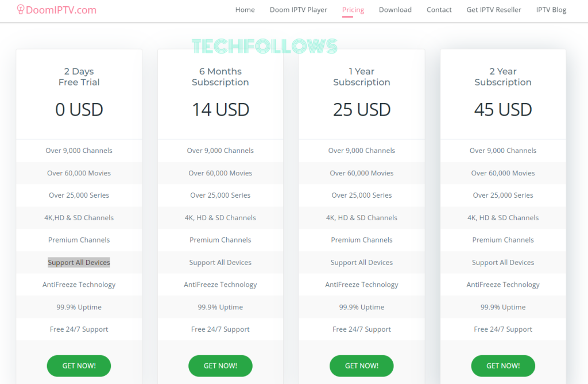The height and width of the screenshot is (384, 588).
Task: Click the 0 USD price
Action: pos(79,110)
